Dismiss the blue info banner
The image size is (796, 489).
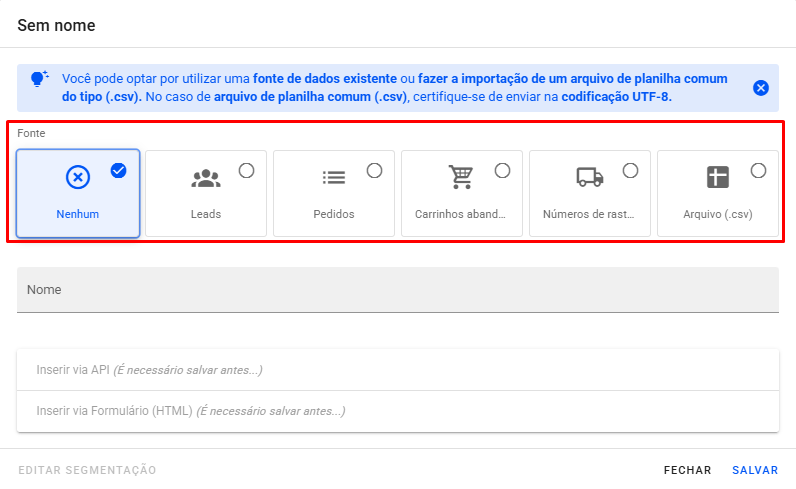click(761, 88)
